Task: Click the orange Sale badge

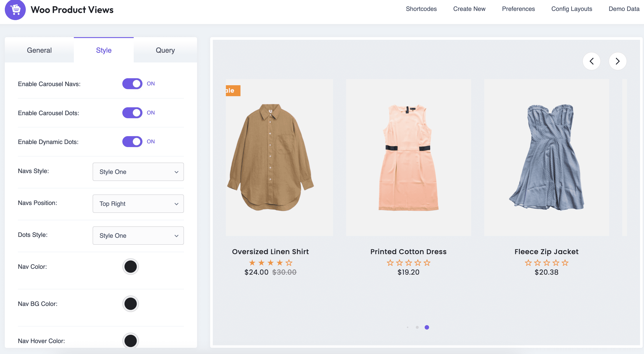Action: [x=233, y=90]
